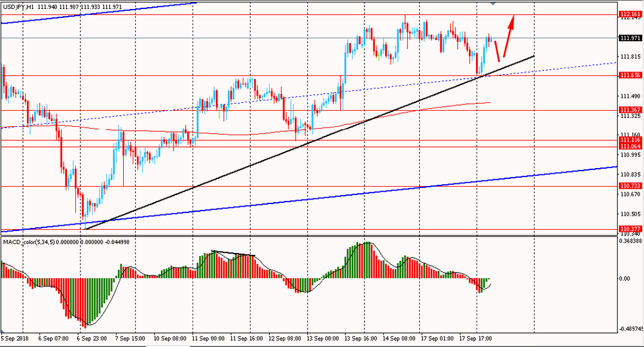Click the 110.733 red price level label
This screenshot has width=644, height=347.
630,186
